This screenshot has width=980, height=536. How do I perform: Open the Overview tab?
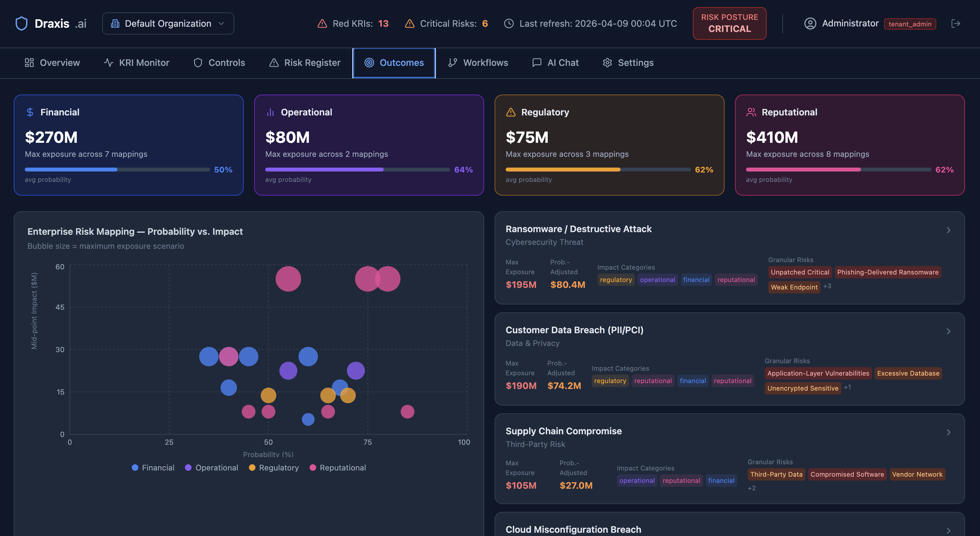(x=52, y=63)
